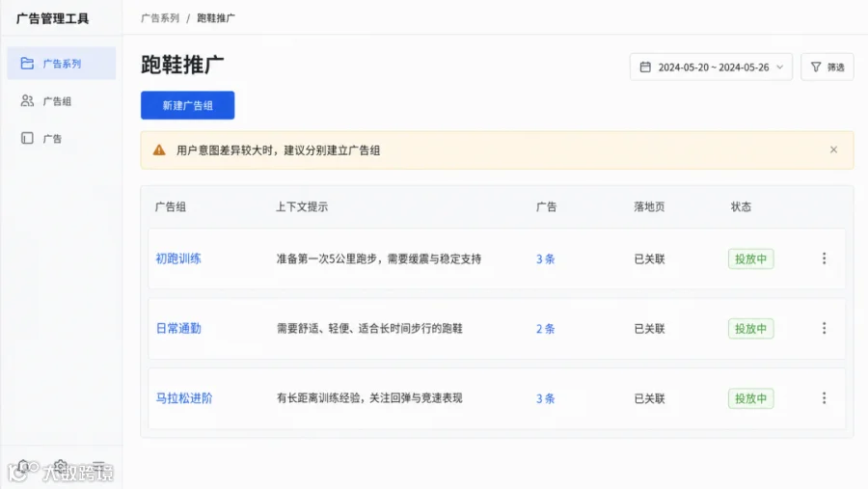
Task: Expand the date range dropdown chevron
Action: tap(779, 67)
